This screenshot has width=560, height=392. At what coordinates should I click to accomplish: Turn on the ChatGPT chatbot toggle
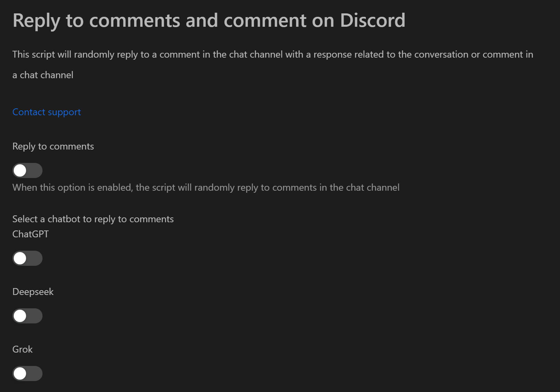point(27,258)
